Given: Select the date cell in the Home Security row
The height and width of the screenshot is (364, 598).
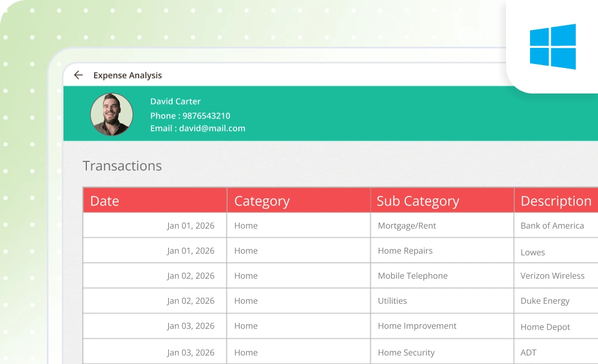Looking at the screenshot, I should pos(155,351).
